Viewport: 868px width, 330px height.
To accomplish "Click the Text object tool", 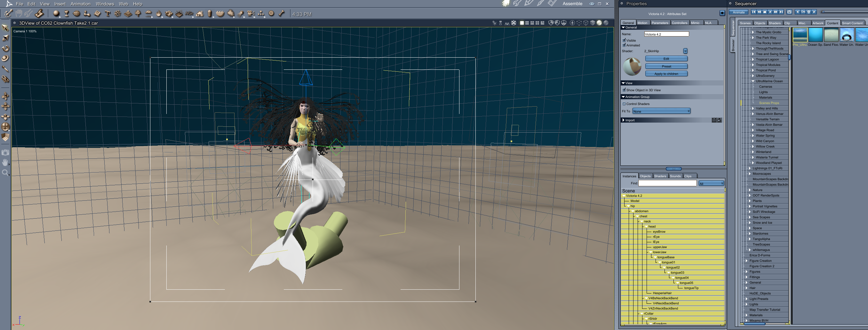I will (x=108, y=13).
